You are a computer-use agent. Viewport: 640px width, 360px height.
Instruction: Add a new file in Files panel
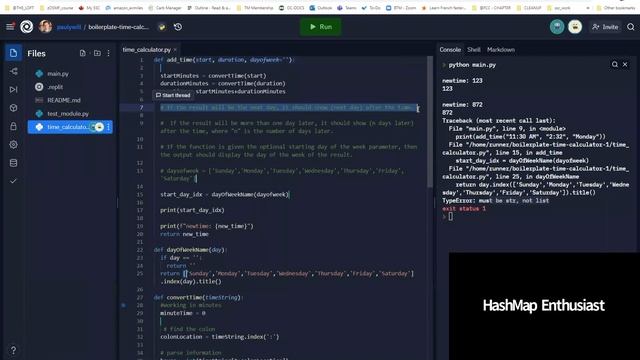[x=83, y=53]
